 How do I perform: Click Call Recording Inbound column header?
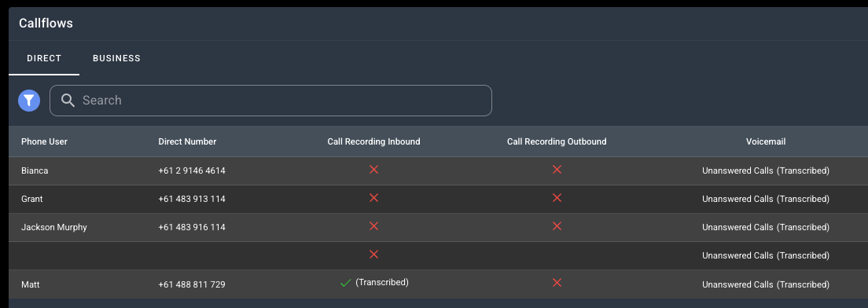(x=373, y=141)
